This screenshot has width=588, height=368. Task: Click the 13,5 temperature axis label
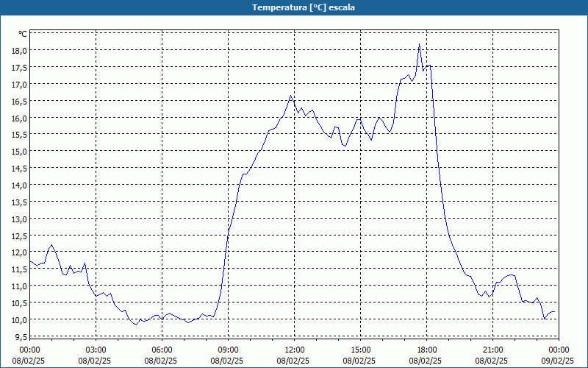tap(18, 202)
